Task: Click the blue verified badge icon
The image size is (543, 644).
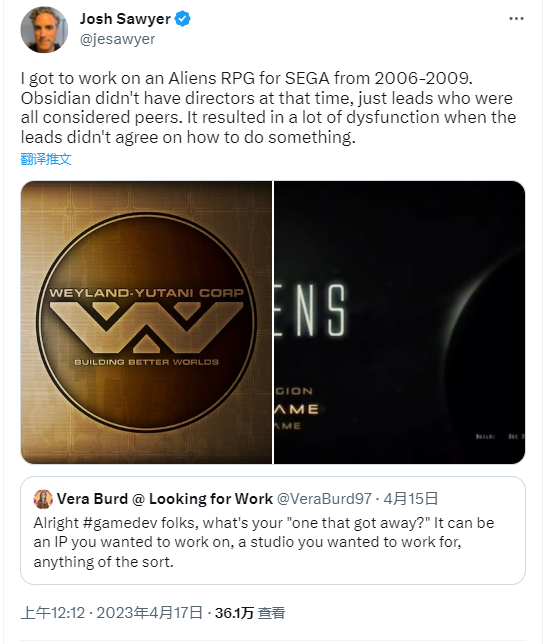Action: [182, 19]
